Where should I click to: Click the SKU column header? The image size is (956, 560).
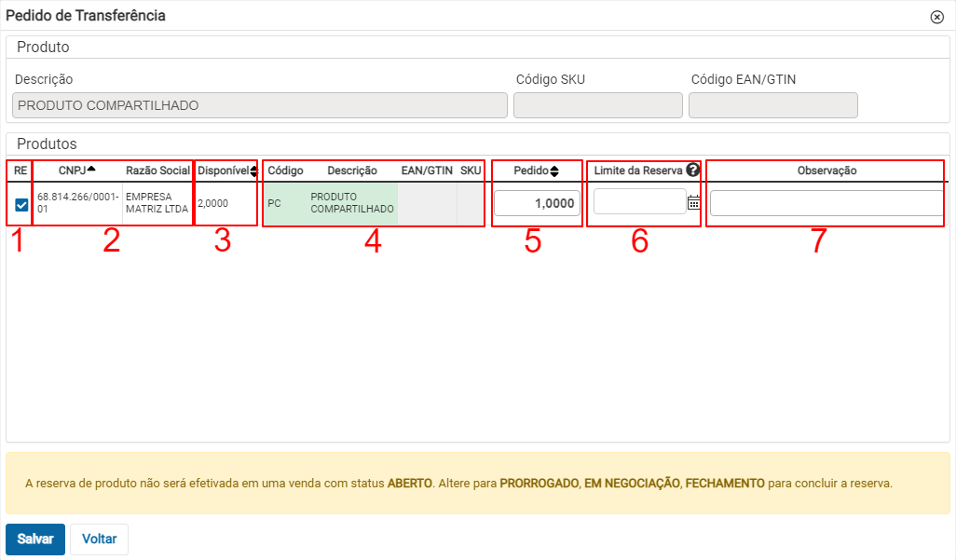tap(471, 171)
